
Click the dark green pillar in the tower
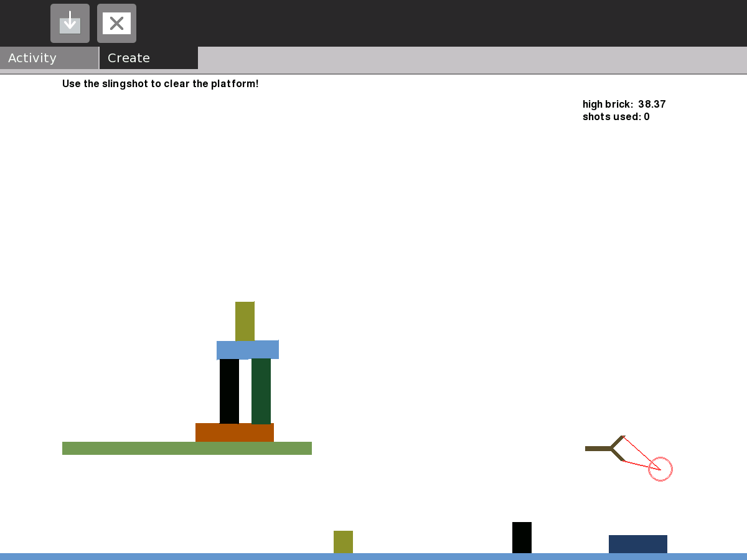(261, 391)
